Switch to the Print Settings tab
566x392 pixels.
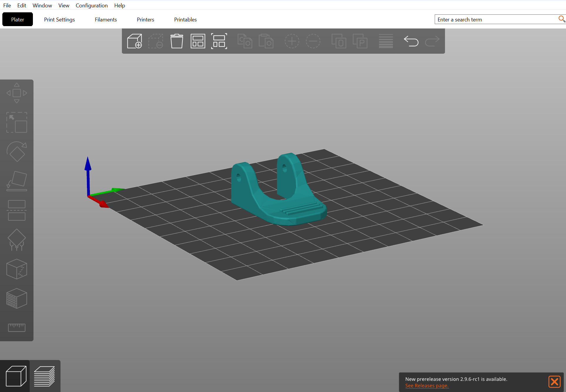tap(59, 19)
